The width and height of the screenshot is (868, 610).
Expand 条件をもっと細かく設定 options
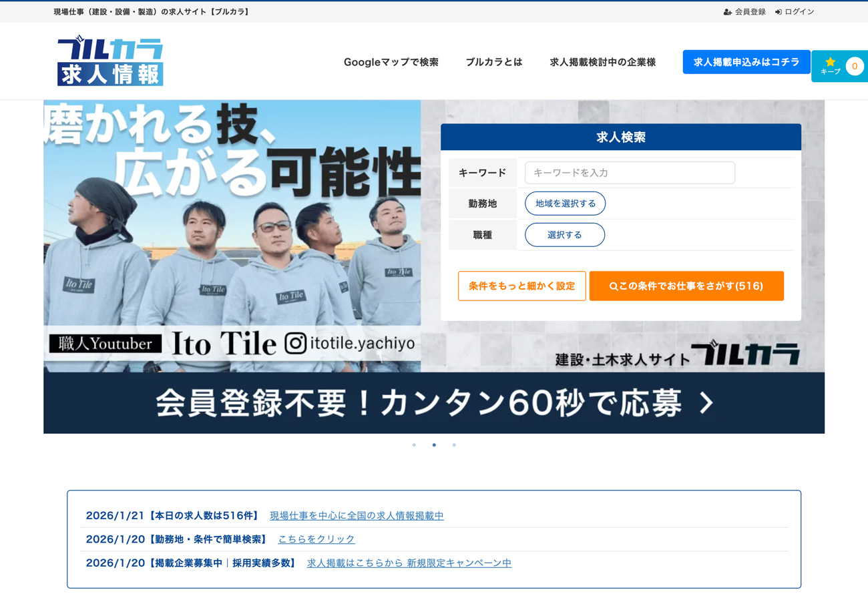pyautogui.click(x=521, y=286)
